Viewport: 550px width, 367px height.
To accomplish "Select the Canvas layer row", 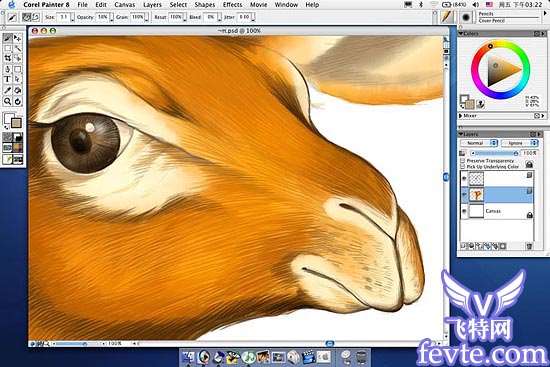I will pos(497,211).
